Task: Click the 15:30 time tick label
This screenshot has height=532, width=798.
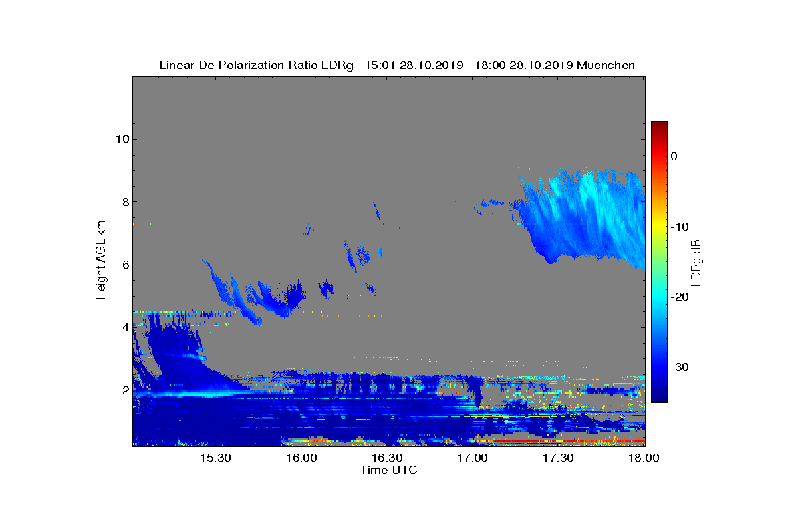Action: [215, 458]
